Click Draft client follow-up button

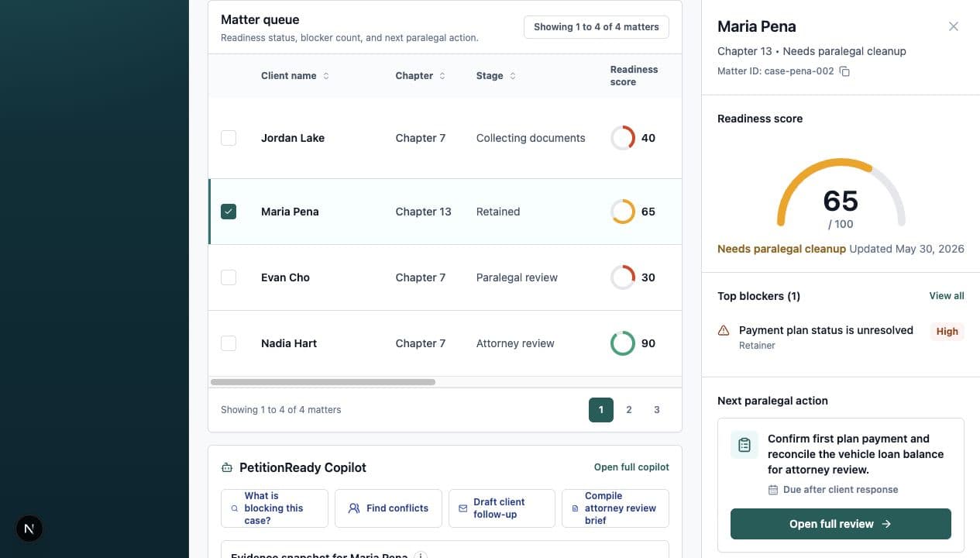(x=502, y=508)
